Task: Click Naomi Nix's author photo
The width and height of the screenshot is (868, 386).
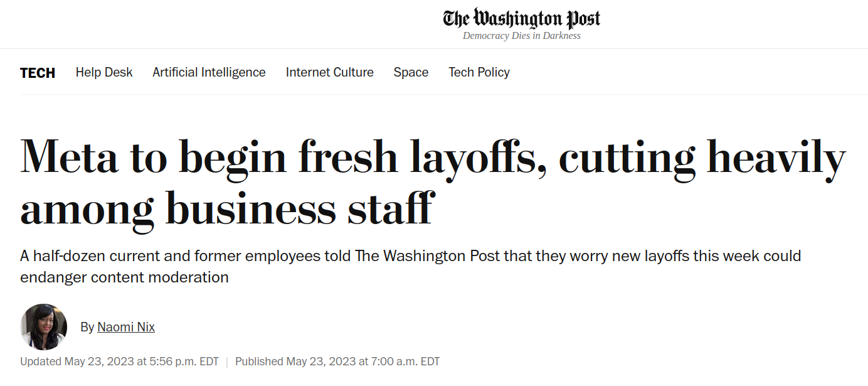Action: 43,327
